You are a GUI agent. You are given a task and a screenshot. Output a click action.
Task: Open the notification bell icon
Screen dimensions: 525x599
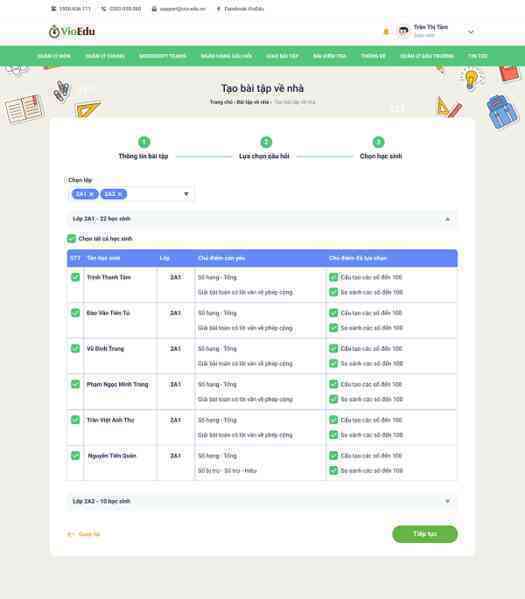click(386, 32)
